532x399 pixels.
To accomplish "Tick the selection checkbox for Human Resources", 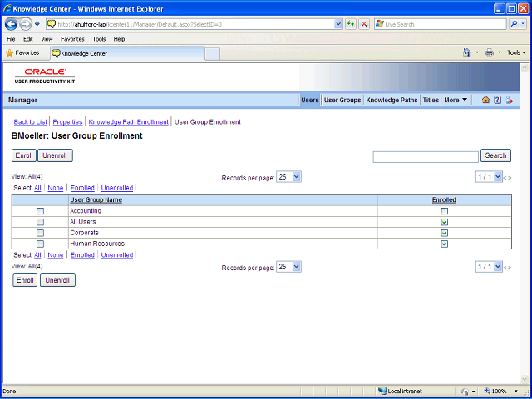I will (x=41, y=244).
